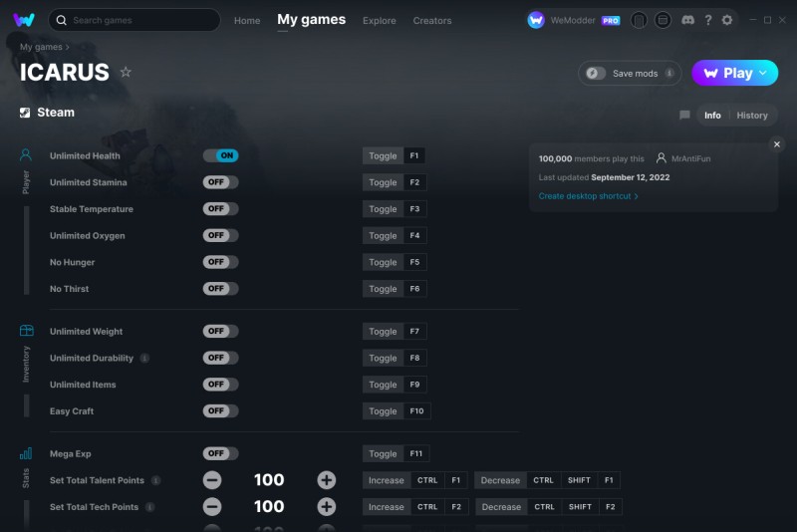
Task: Enable Unlimited Oxygen
Action: 220,235
